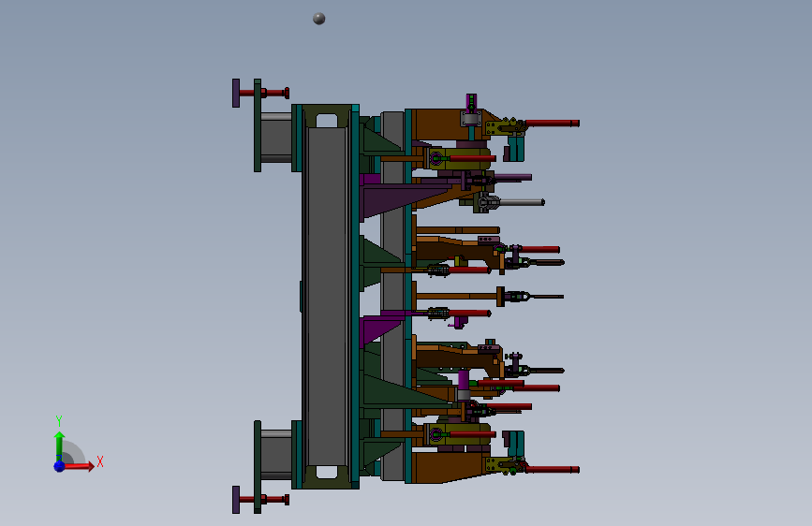Viewport: 812px width, 526px height.
Task: Click the red X axis of the orientation triad
Action: (x=79, y=466)
